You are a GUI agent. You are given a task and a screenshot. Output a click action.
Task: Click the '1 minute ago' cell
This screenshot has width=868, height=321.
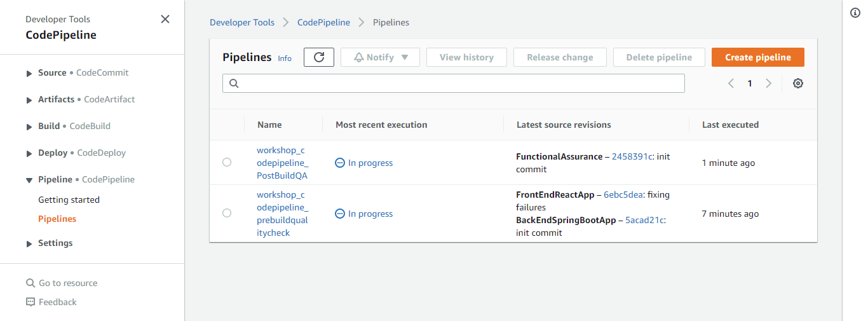coord(729,163)
